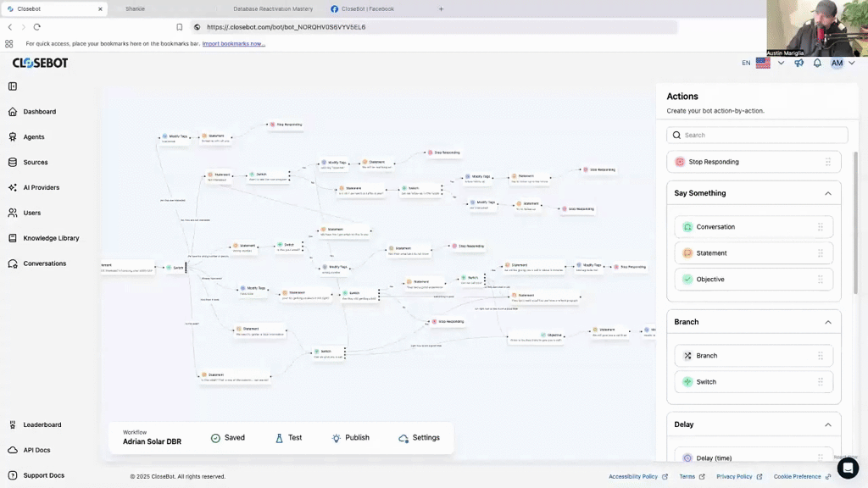The image size is (868, 488).
Task: Open the Accessibility Policy link
Action: coord(637,476)
